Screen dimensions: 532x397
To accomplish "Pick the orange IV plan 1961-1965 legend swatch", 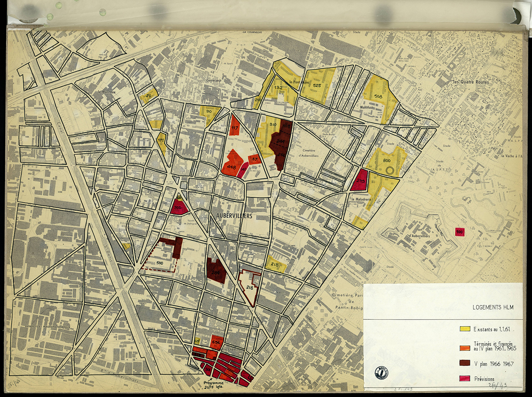I will (x=465, y=348).
